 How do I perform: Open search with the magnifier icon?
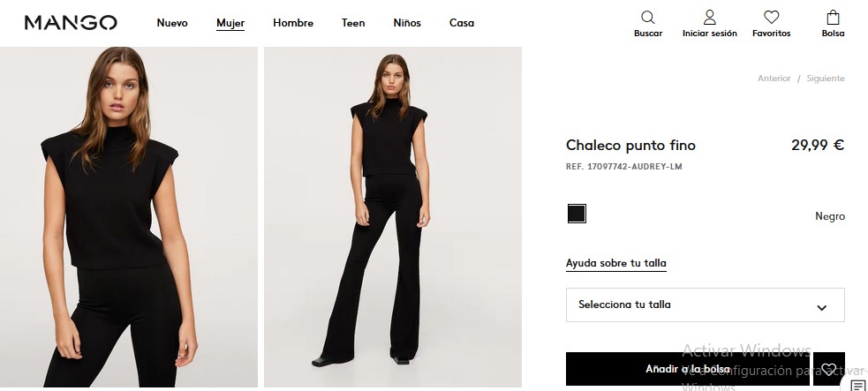[648, 18]
